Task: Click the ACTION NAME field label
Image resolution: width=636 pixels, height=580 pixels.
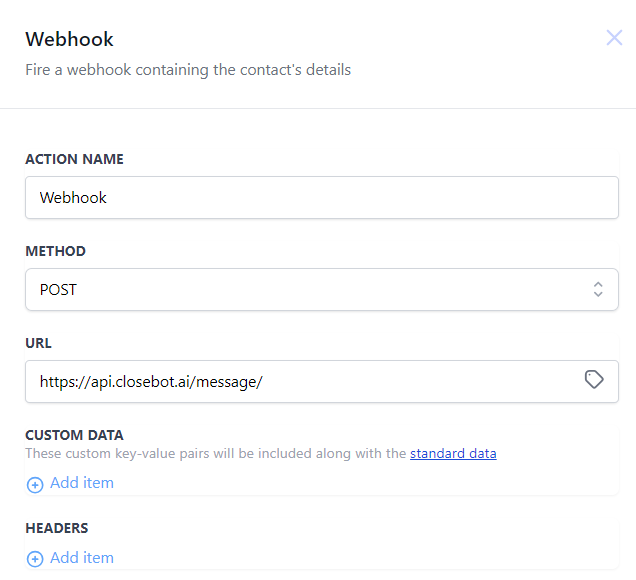Action: coord(74,159)
